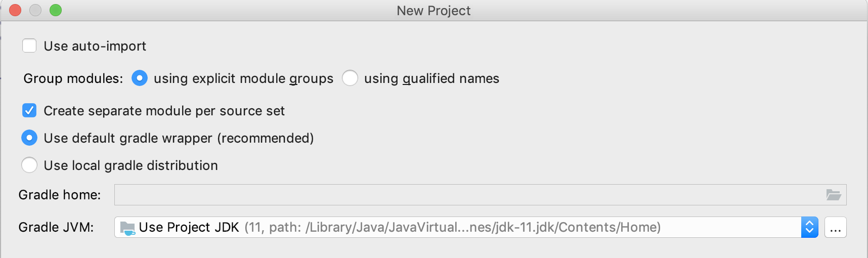
Task: Click the "Use auto-import" label text
Action: (95, 46)
